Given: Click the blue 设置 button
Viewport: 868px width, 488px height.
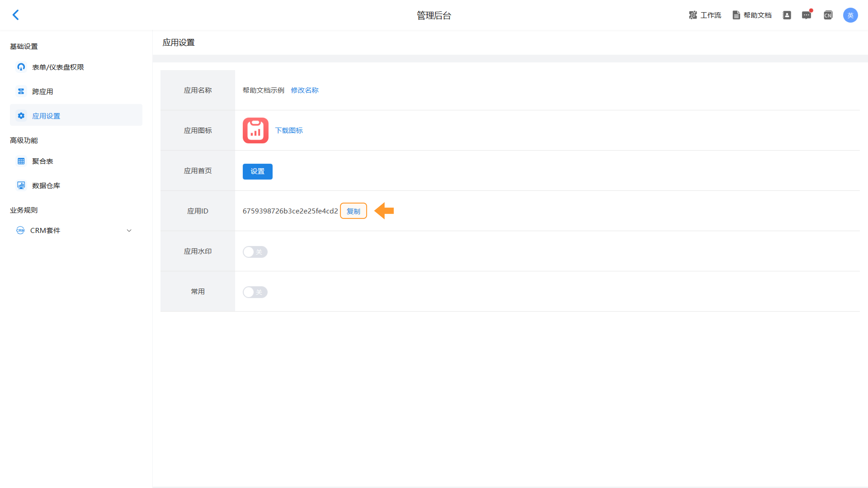Looking at the screenshot, I should (x=257, y=171).
